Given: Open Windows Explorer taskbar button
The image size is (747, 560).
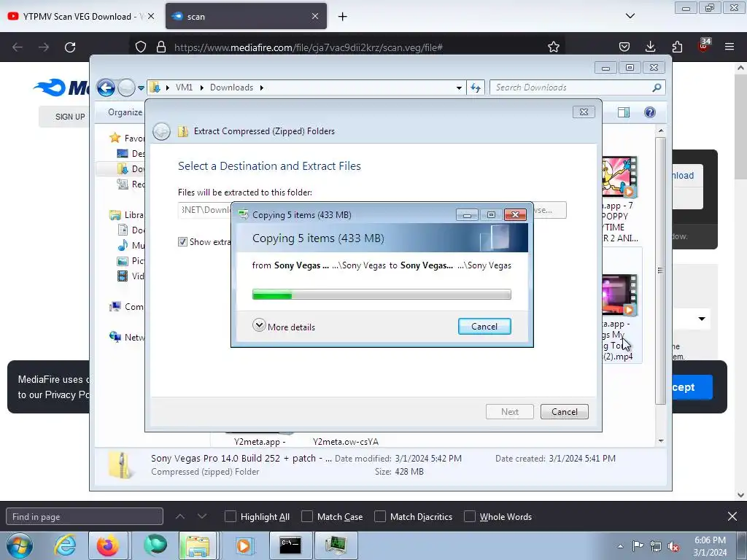Looking at the screenshot, I should point(198,545).
